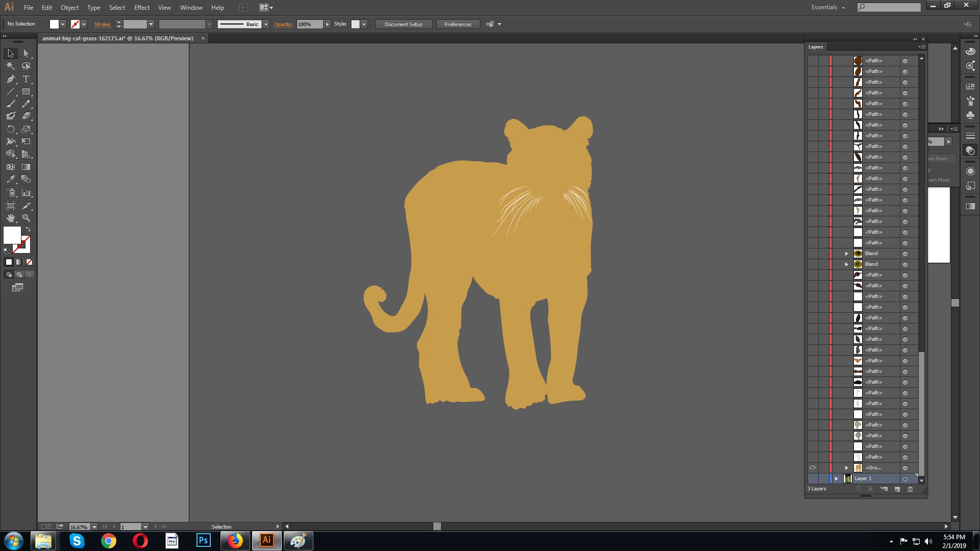Screen dimensions: 980x551
Task: Open the Style dropdown in the control bar
Action: pyautogui.click(x=363, y=24)
